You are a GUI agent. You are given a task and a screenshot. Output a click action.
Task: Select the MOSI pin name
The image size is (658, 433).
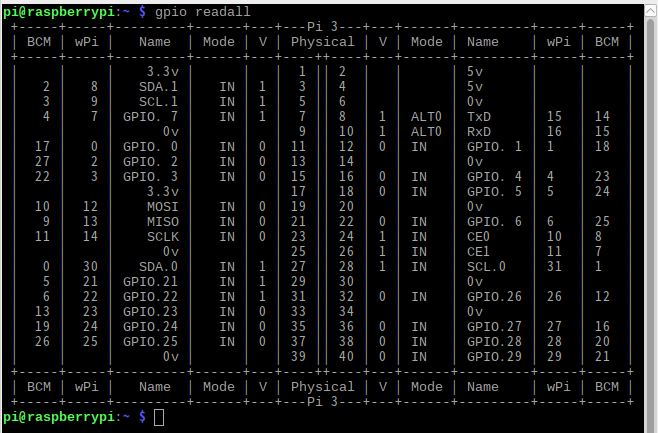[x=163, y=206]
